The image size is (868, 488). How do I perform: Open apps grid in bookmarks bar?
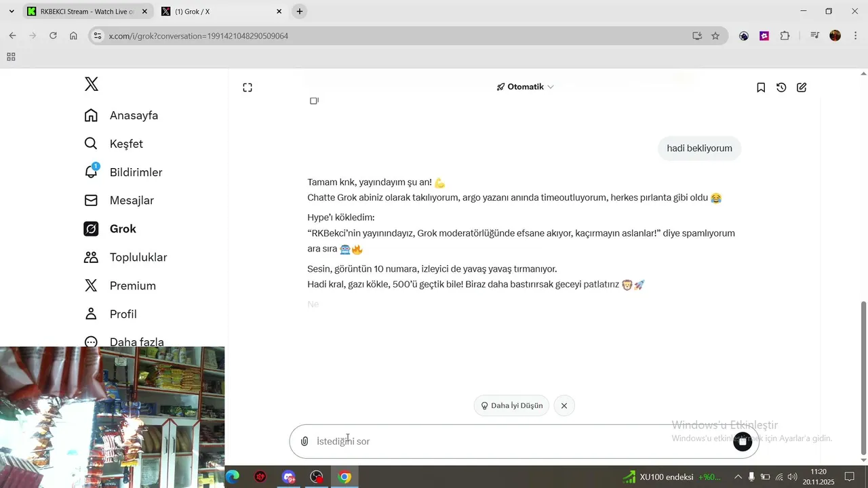tap(11, 57)
